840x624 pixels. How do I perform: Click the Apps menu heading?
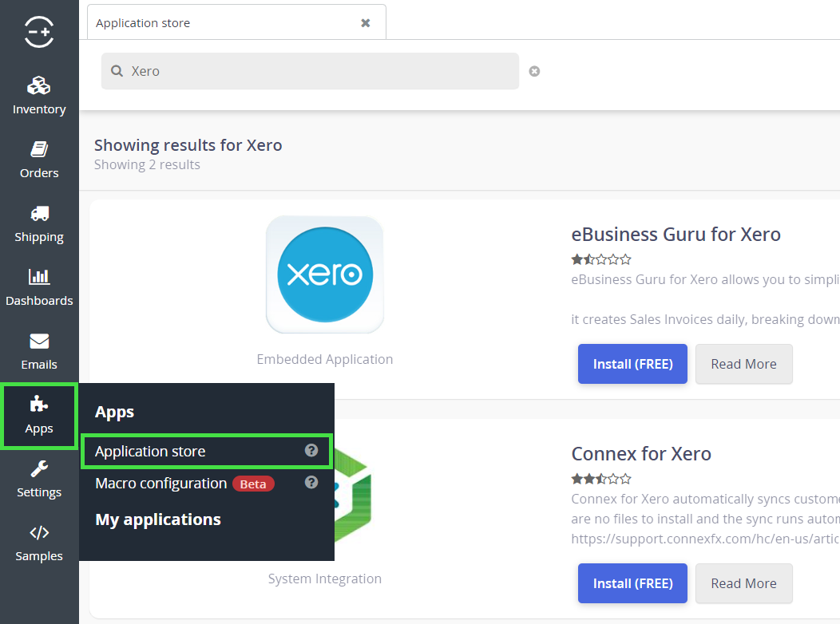pos(115,412)
